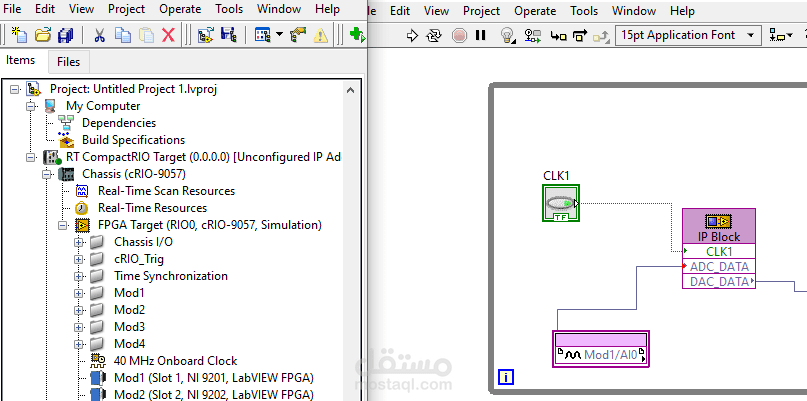
Task: Click DAC_DATA output on IP Block
Action: 719,282
